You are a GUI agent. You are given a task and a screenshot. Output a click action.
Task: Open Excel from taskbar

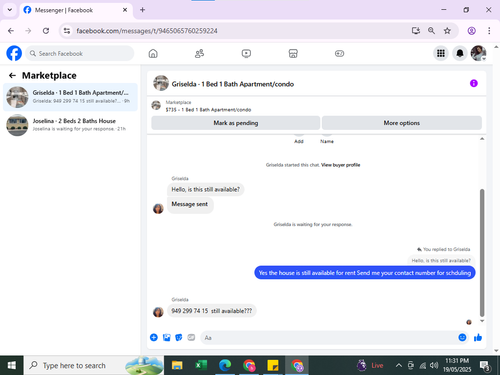pos(201,366)
